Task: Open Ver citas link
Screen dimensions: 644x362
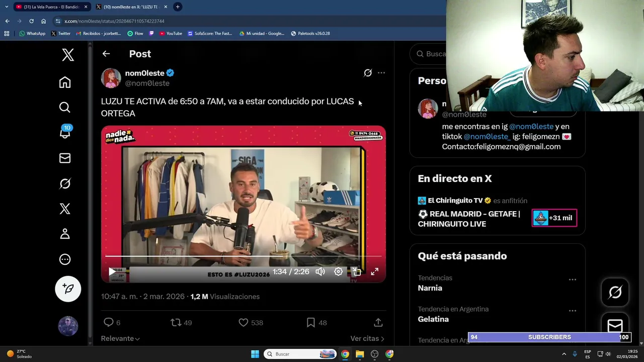Action: (x=367, y=339)
